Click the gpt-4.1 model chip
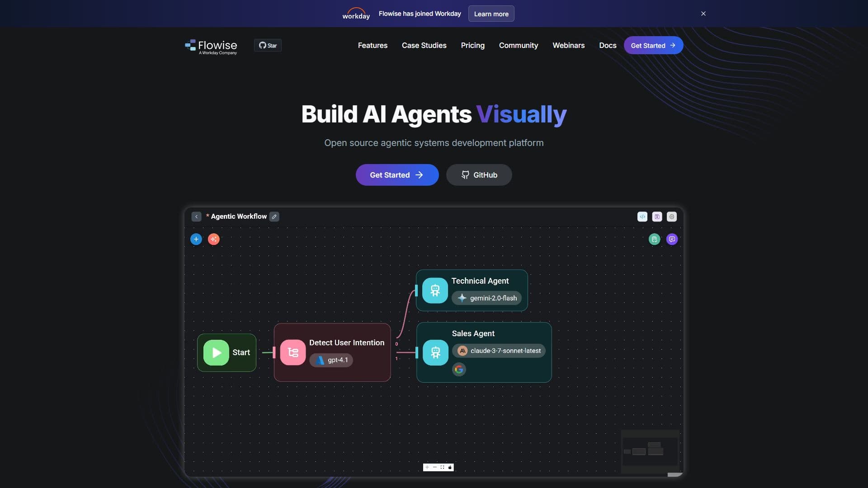 [x=331, y=360]
